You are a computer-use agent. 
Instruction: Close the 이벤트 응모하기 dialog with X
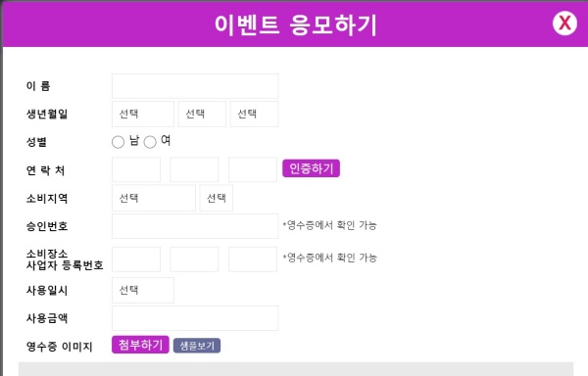pos(564,23)
